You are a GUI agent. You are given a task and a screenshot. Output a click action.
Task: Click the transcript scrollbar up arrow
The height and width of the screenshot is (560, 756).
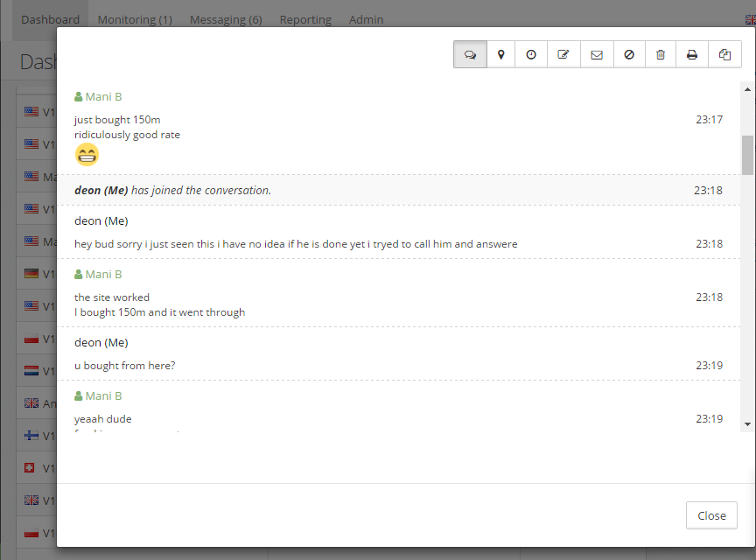pyautogui.click(x=747, y=89)
